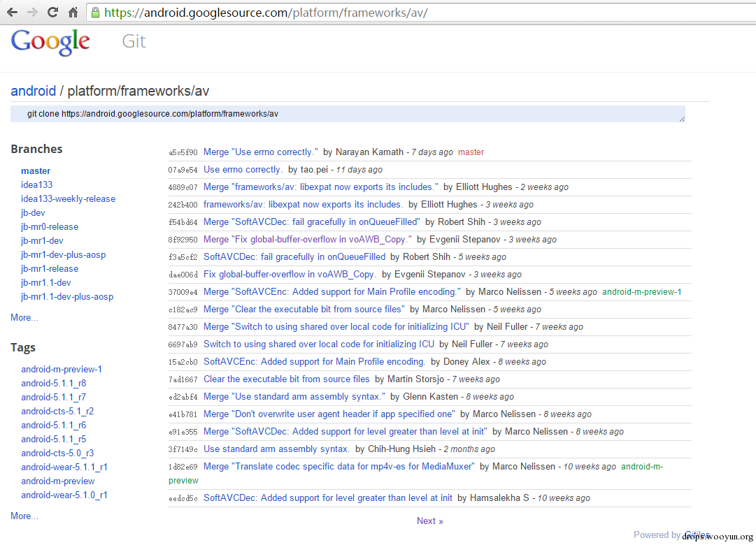Open the master branch

pyautogui.click(x=36, y=170)
